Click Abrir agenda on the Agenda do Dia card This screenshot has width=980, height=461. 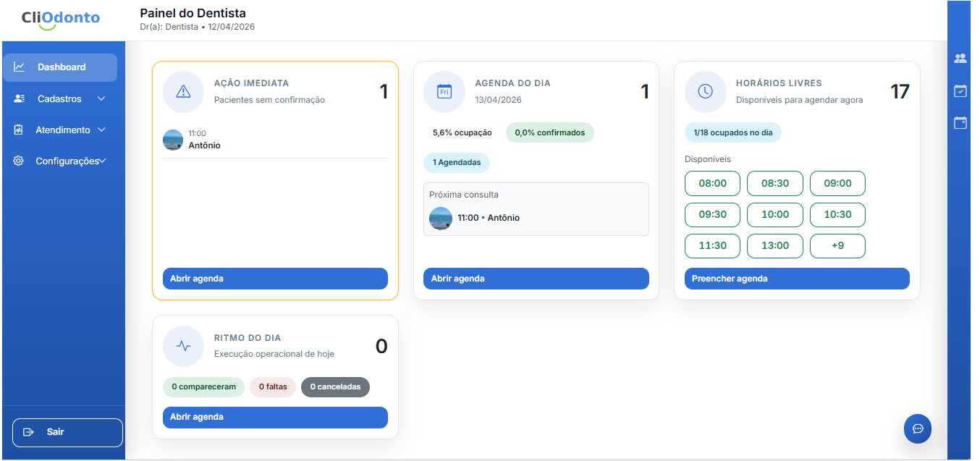[x=536, y=279]
